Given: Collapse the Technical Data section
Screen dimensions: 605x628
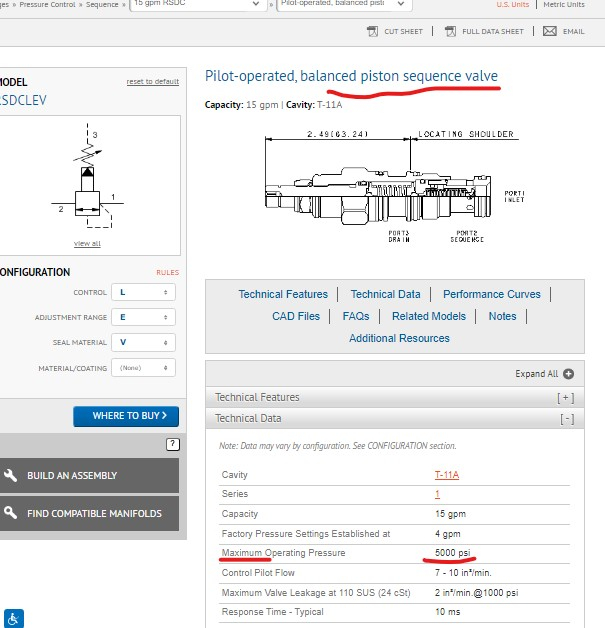Looking at the screenshot, I should tap(567, 419).
